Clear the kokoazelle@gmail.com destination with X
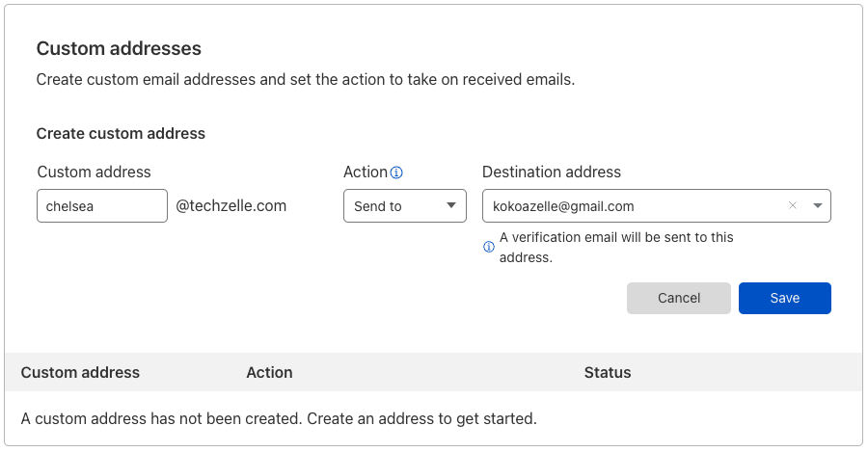The height and width of the screenshot is (452, 868). click(793, 206)
